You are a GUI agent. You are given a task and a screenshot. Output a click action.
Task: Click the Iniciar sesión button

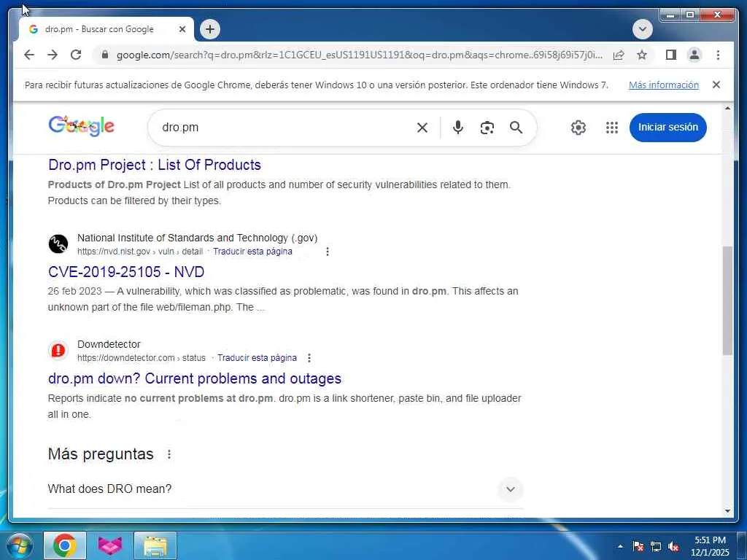click(668, 128)
